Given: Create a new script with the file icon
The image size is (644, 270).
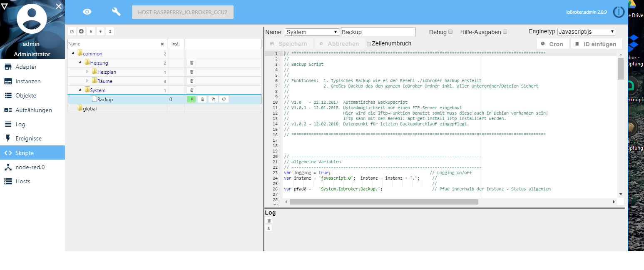Looking at the screenshot, I should pos(72,31).
